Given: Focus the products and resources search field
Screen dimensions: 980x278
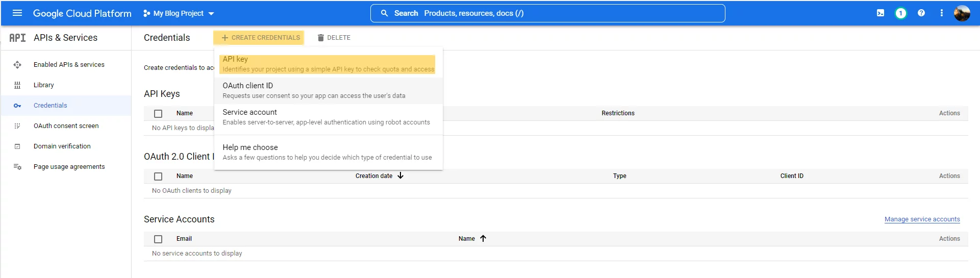Looking at the screenshot, I should click(547, 13).
